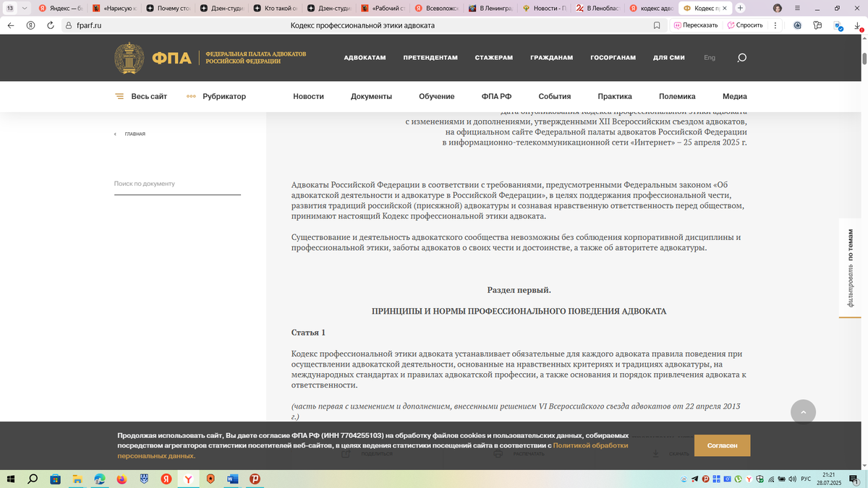868x488 pixels.
Task: Click the 'Поиск по документу' search field
Action: click(177, 184)
